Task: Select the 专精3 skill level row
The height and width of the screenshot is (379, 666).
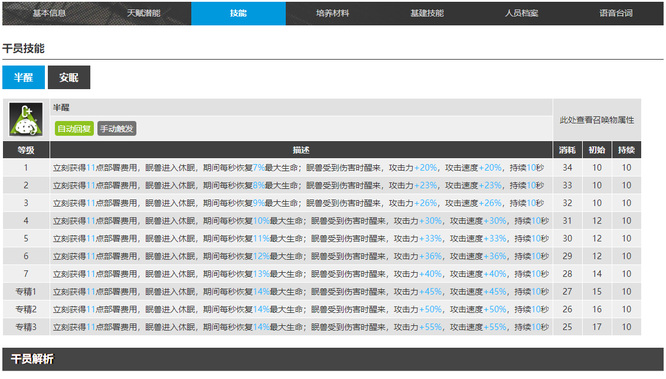Action: click(322, 327)
